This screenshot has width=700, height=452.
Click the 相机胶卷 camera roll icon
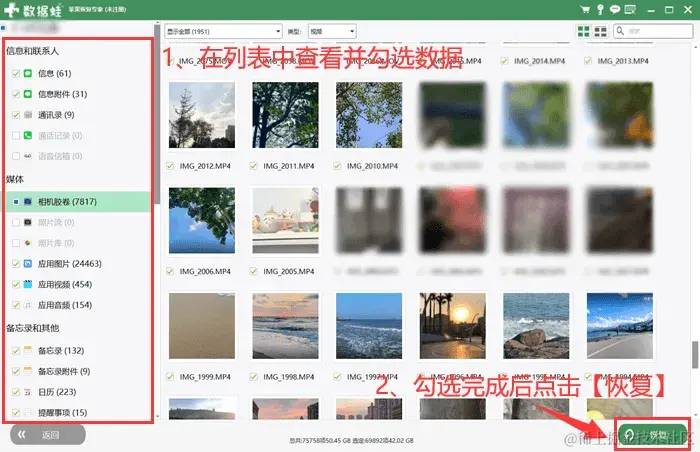point(28,202)
